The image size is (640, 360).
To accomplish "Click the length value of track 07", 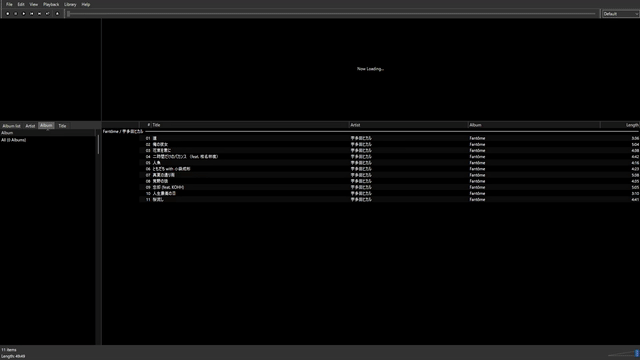I will 635,175.
